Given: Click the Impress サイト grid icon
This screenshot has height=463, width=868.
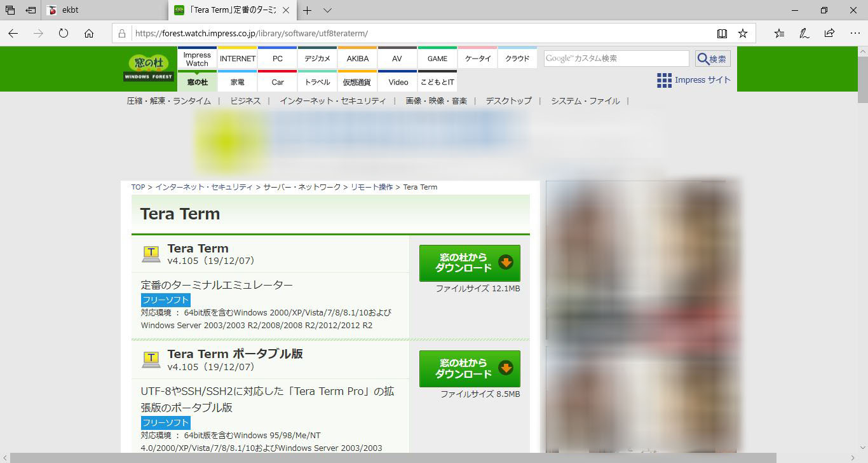Looking at the screenshot, I should (x=664, y=80).
